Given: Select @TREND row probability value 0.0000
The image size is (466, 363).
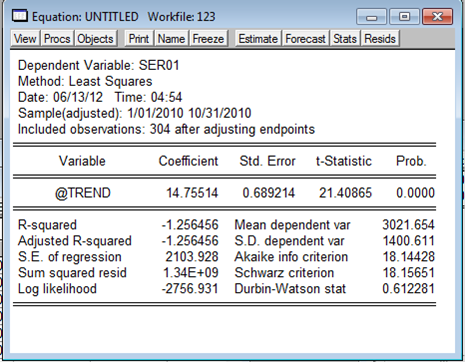Looking at the screenshot, I should tap(416, 193).
